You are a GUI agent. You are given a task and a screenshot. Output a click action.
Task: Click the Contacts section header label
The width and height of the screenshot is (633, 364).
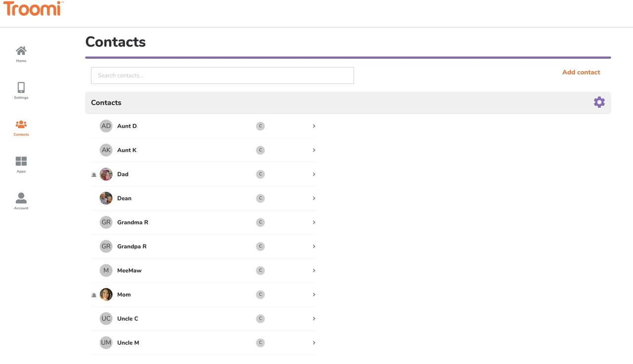point(106,103)
